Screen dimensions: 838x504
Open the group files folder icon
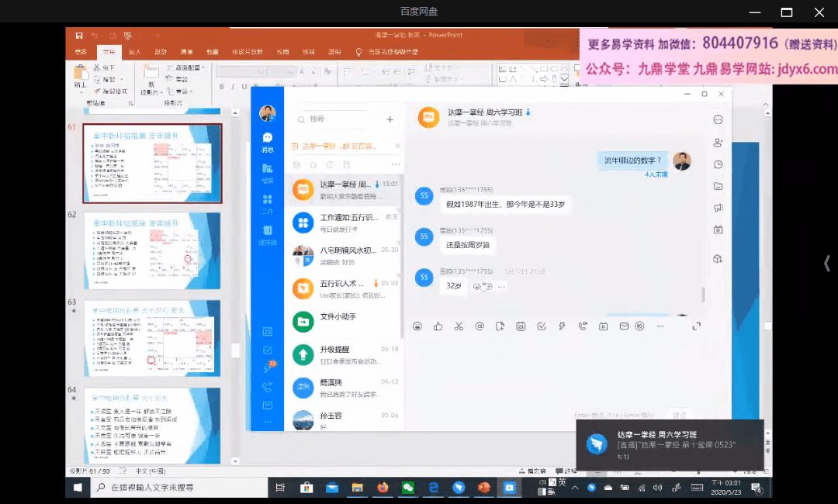pyautogui.click(x=719, y=186)
